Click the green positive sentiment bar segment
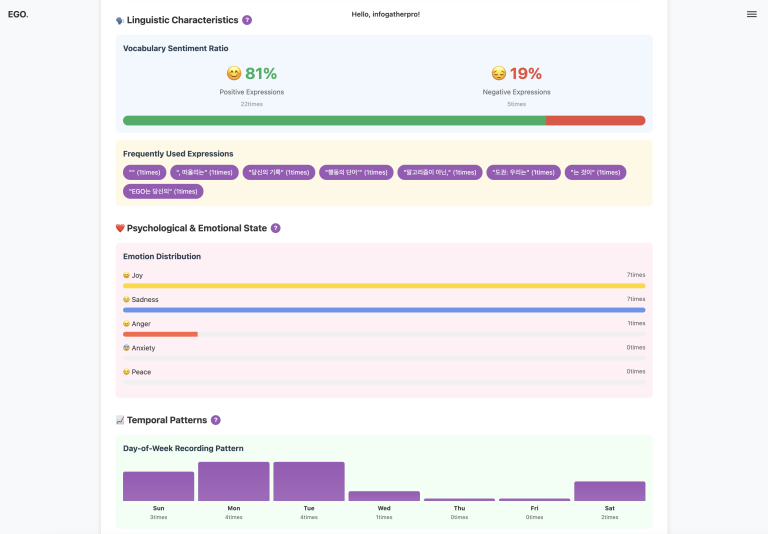 334,120
